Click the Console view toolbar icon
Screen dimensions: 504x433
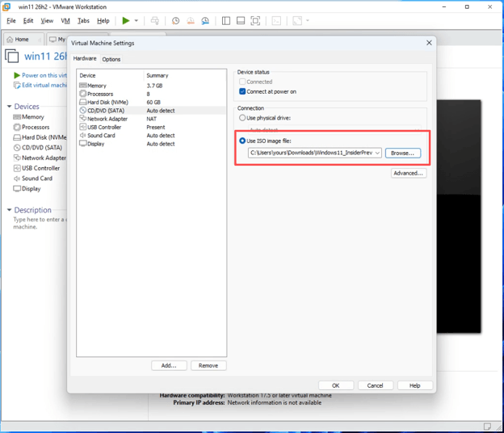click(276, 21)
